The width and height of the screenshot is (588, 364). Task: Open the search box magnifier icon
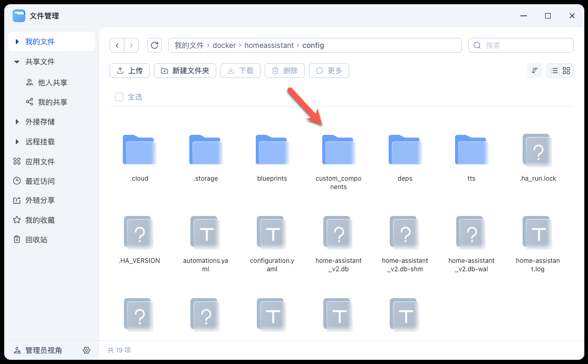pos(477,45)
